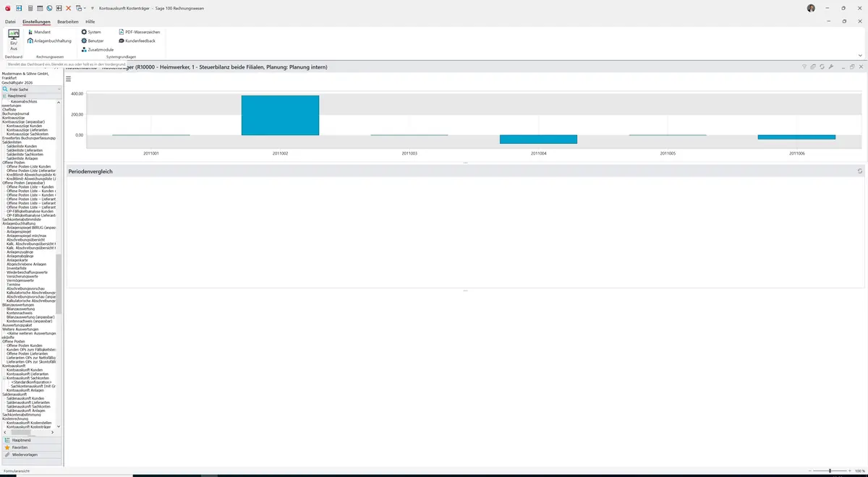
Task: Select Bilanzauswertung in the navigation tree
Action: point(21,309)
